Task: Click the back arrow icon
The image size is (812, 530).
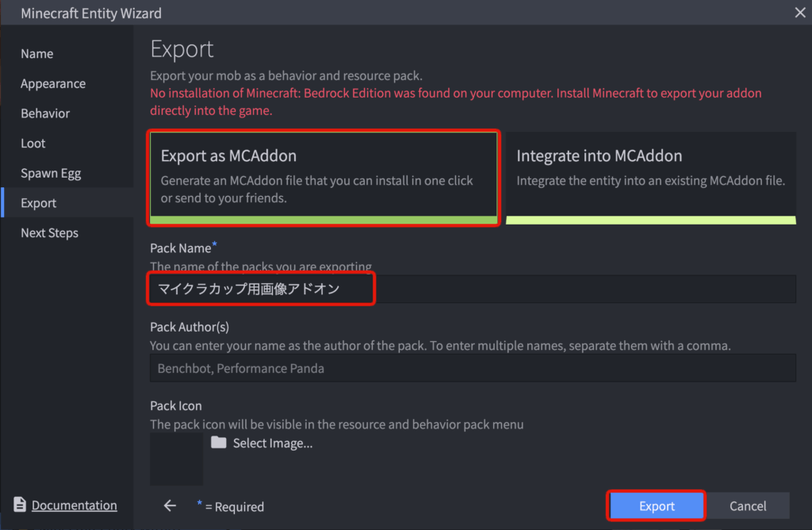Action: pos(170,506)
